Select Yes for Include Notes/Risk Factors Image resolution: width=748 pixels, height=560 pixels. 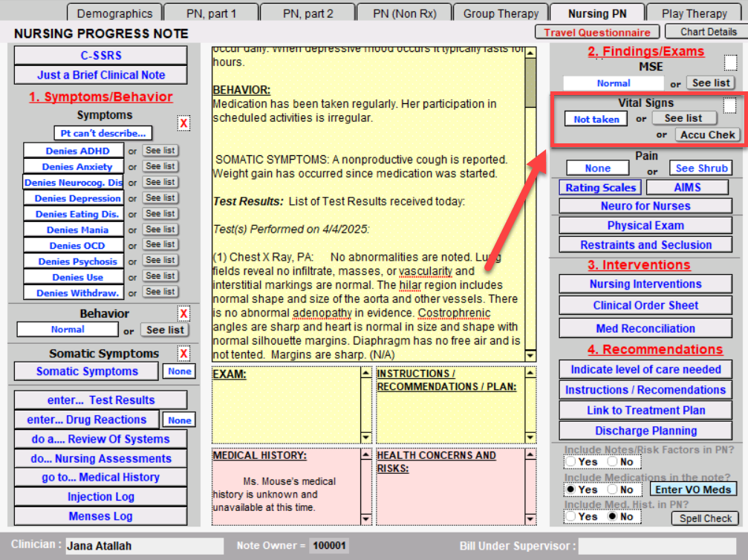point(570,461)
